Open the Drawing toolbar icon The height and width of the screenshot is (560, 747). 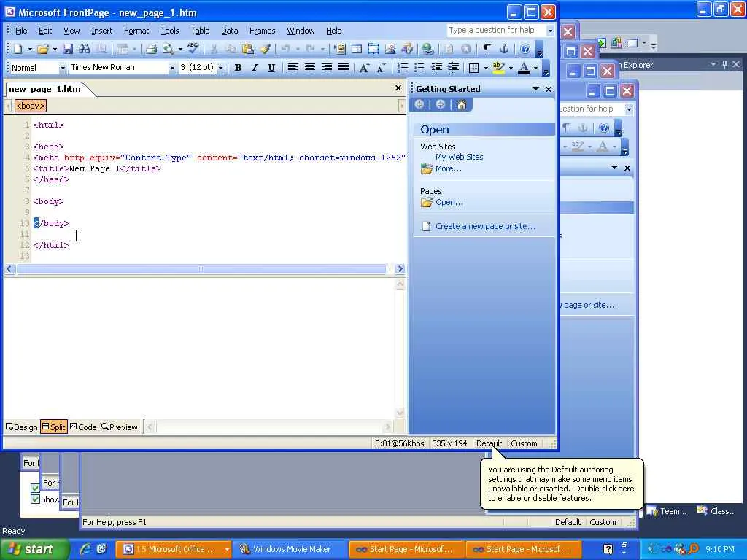pos(407,49)
